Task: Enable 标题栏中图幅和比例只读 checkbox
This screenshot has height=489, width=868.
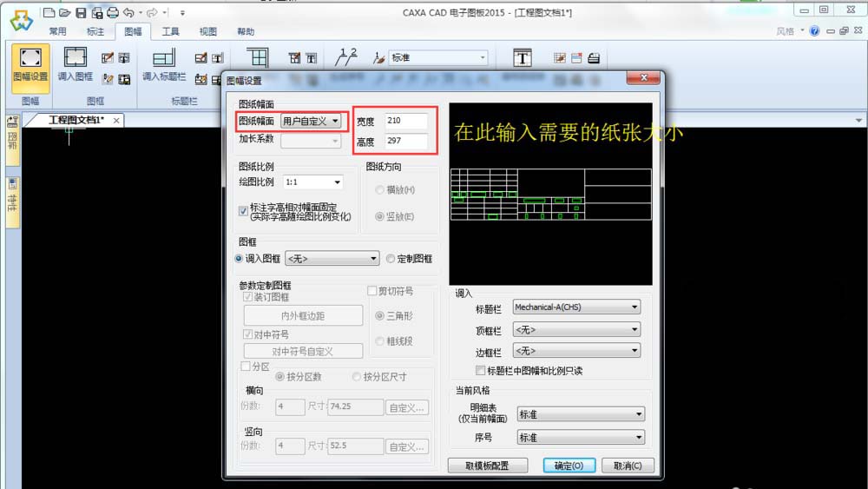Action: [x=481, y=371]
